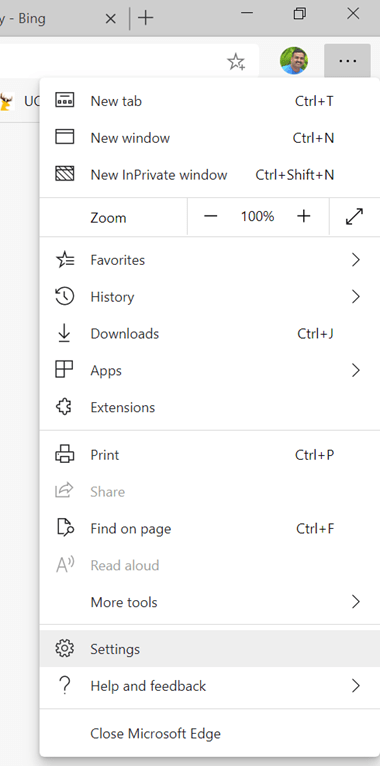Click the add to favorites star icon

(236, 62)
